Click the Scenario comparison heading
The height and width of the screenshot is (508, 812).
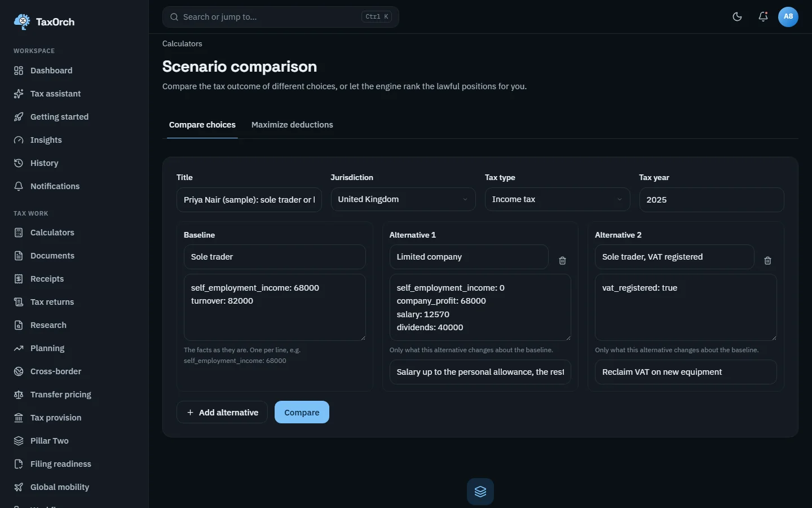(240, 67)
